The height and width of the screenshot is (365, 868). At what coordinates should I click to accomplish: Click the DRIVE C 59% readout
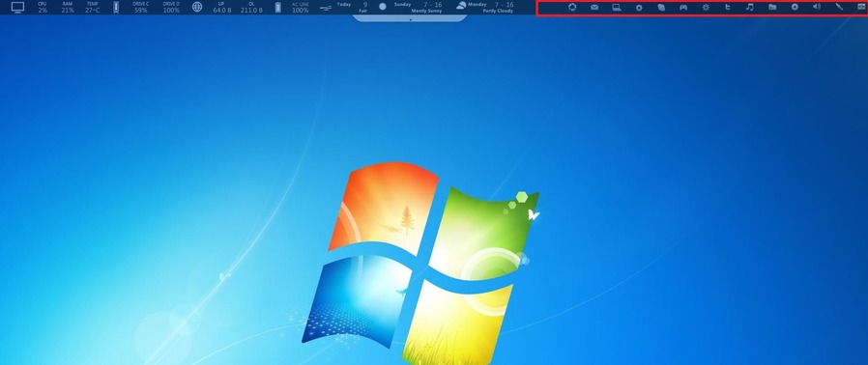(x=140, y=7)
